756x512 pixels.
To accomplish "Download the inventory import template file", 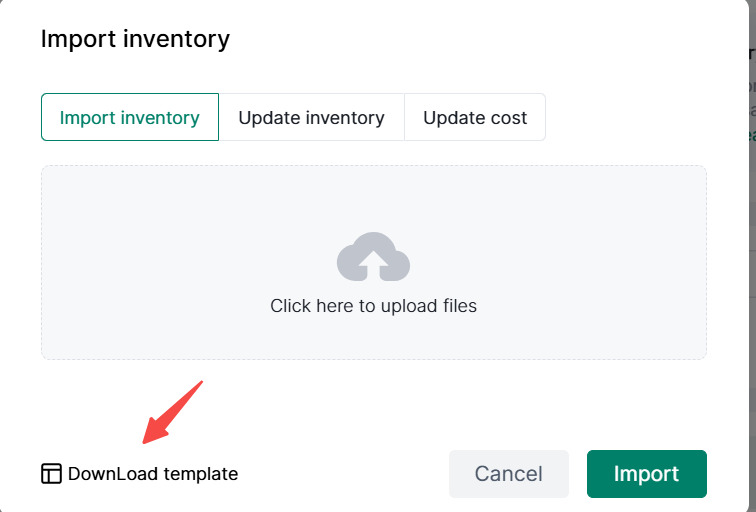I will [x=153, y=474].
